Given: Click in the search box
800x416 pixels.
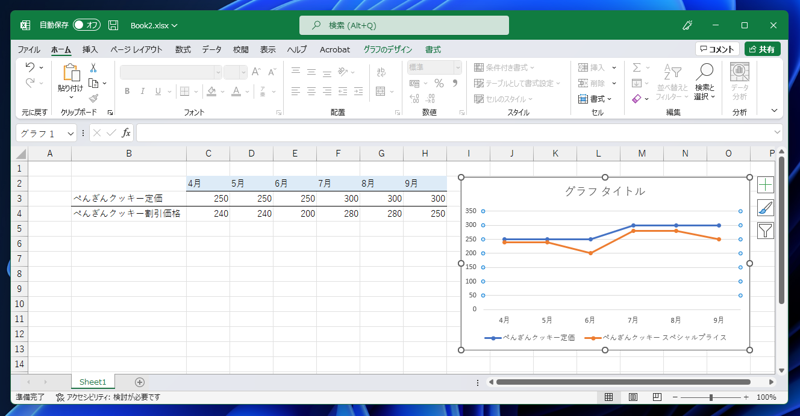Looking at the screenshot, I should pyautogui.click(x=404, y=26).
